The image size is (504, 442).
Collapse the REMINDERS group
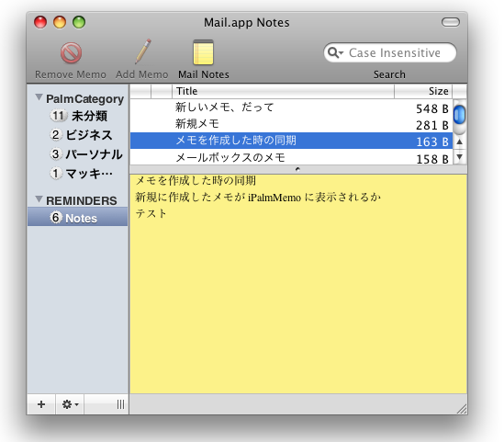coord(39,198)
